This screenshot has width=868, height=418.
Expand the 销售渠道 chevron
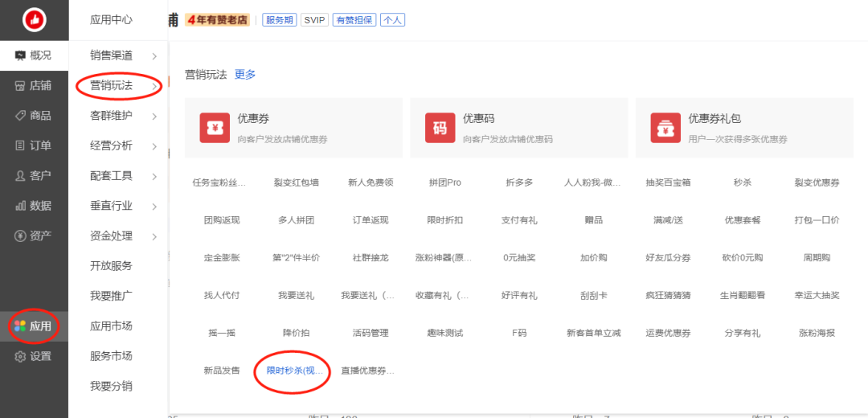[154, 56]
